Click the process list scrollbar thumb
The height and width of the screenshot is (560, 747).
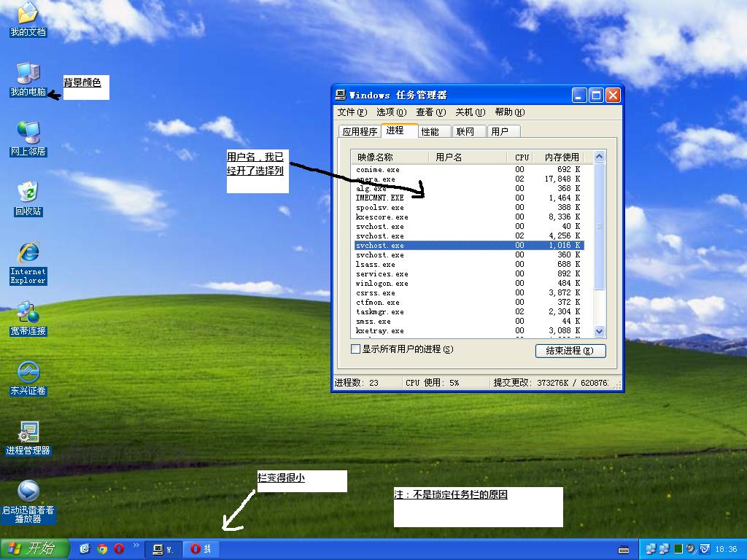pyautogui.click(x=600, y=226)
